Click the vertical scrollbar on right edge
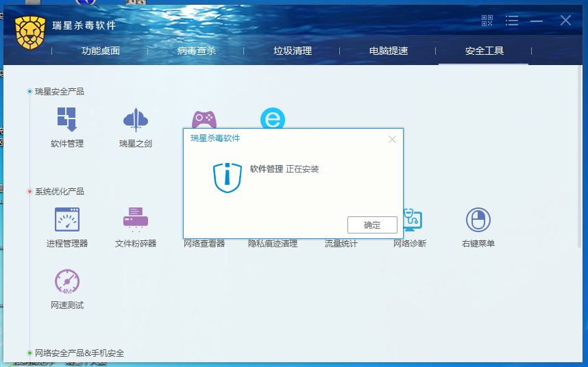 click(x=579, y=157)
